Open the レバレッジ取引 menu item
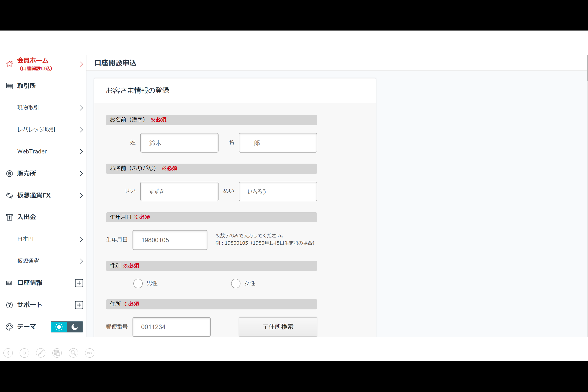This screenshot has height=392, width=588. (x=37, y=130)
